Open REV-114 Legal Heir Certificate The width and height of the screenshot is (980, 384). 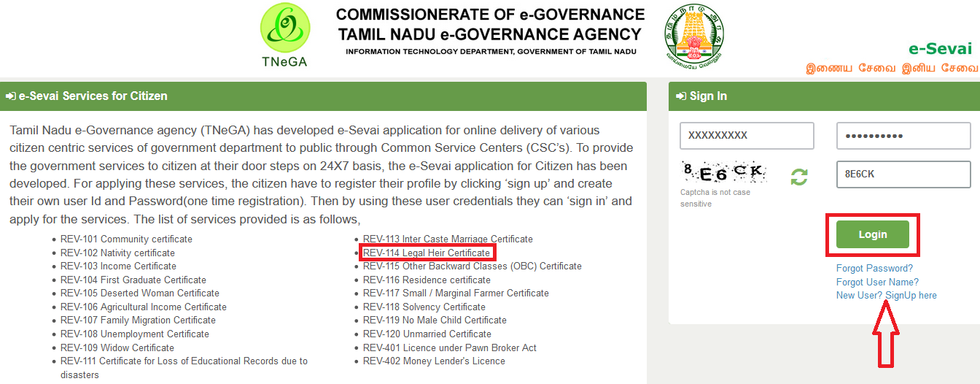point(427,253)
